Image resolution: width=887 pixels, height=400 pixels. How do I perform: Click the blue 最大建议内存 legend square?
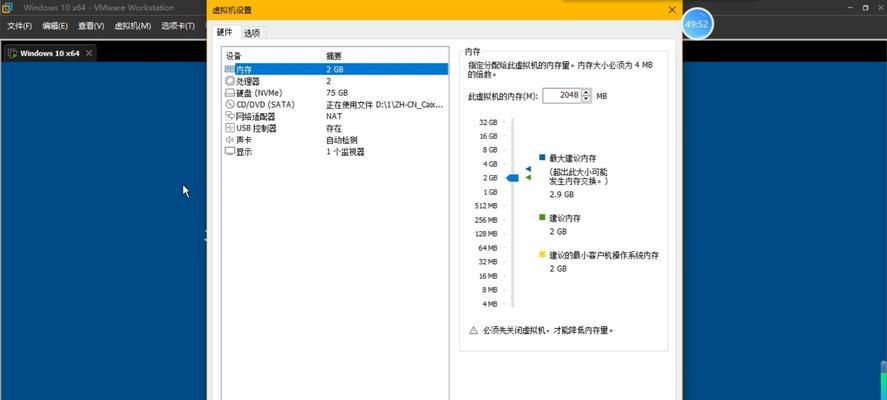tap(542, 158)
